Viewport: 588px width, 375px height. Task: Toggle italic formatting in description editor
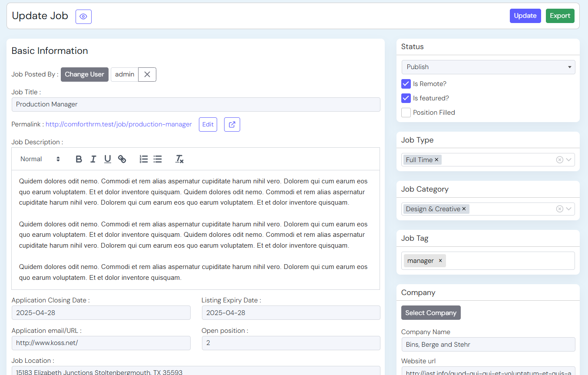93,159
